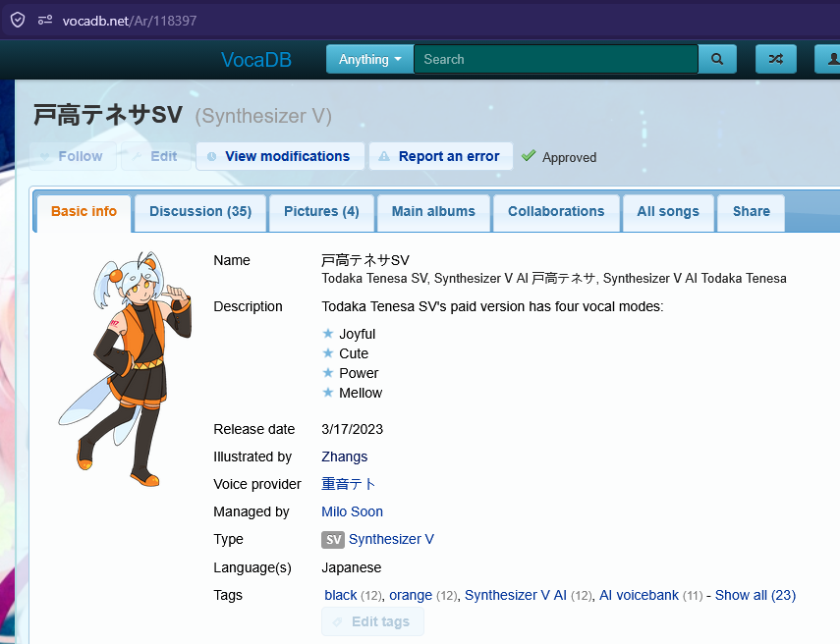Viewport: 840px width, 644px height.
Task: Click the page title 戸高テネサSV
Action: coord(108,115)
